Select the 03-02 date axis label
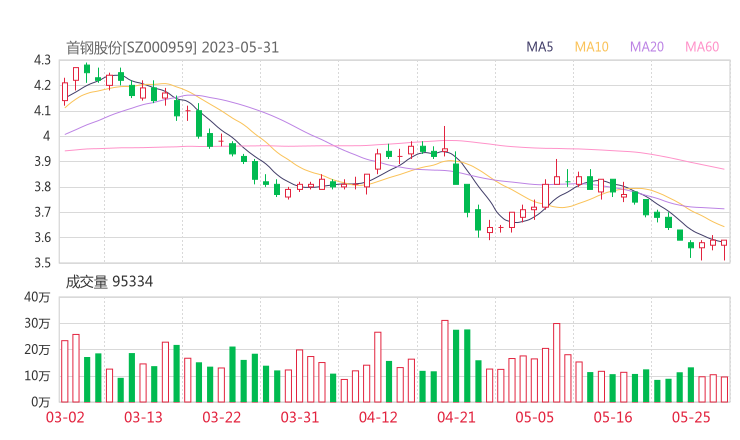Screen dimensions: 740x440 (x=65, y=417)
